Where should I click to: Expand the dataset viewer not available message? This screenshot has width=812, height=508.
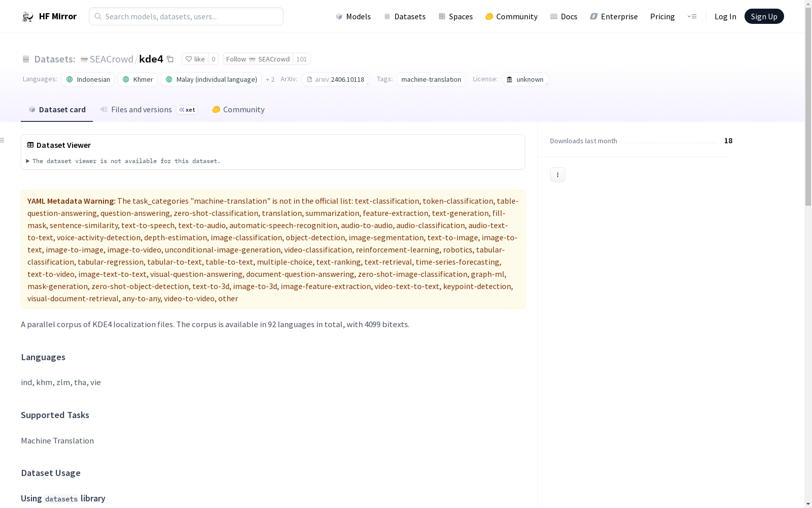pos(123,161)
